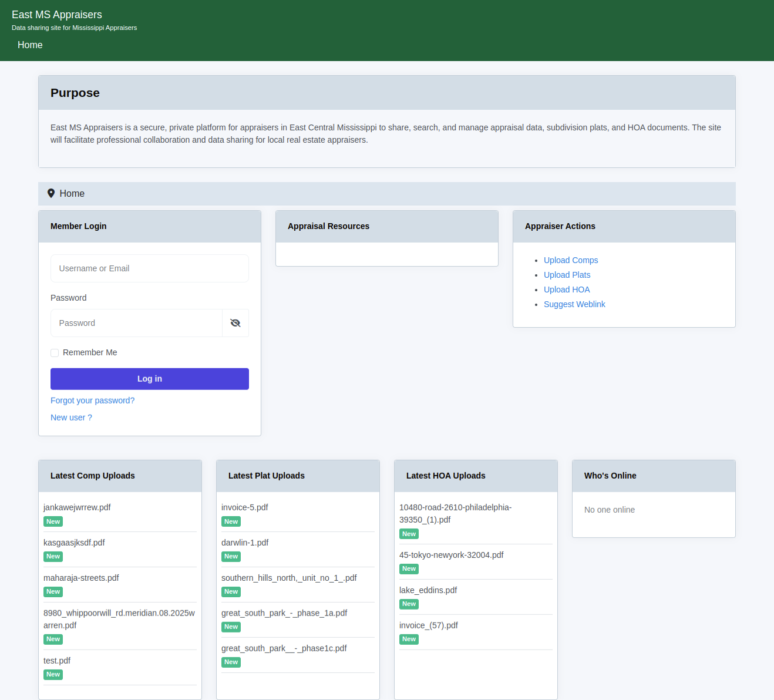Click the East MS Appraisers site title

tap(57, 15)
